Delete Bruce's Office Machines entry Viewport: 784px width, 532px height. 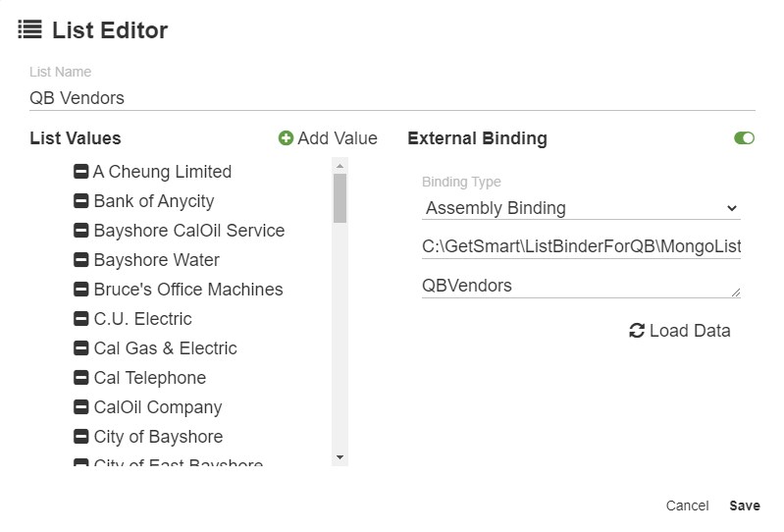[81, 290]
